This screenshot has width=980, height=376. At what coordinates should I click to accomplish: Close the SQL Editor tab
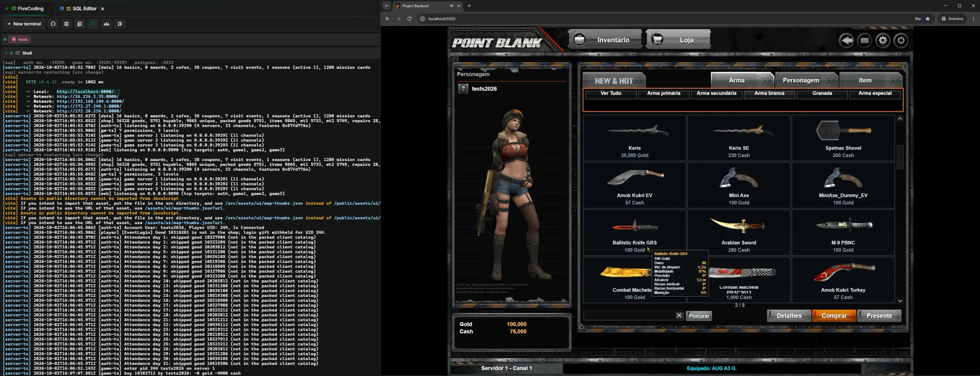(102, 8)
